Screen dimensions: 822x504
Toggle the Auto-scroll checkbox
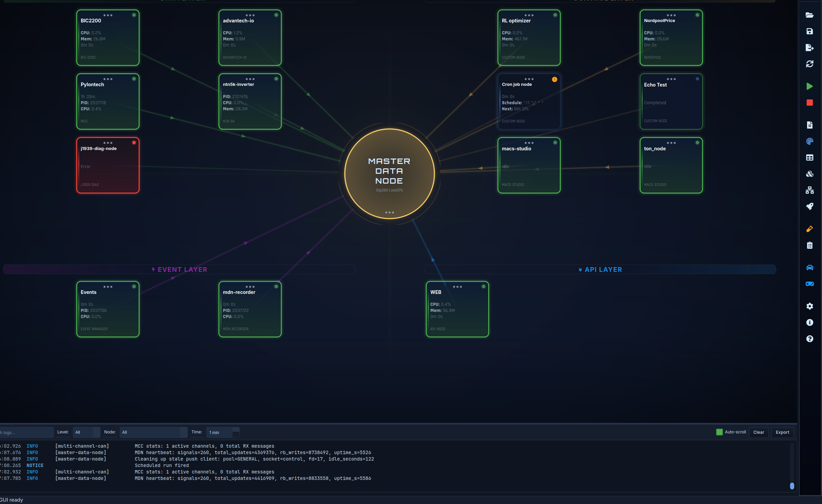(719, 432)
